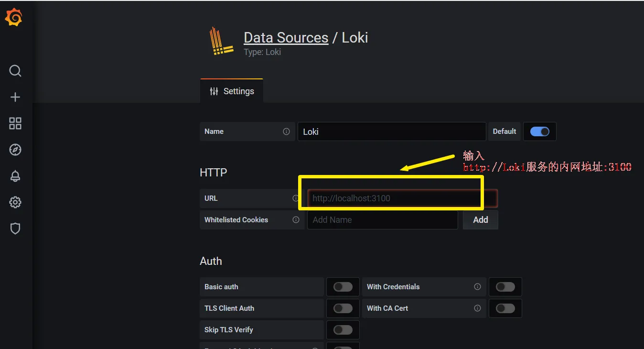
Task: Enable the With Credentials toggle
Action: [505, 287]
